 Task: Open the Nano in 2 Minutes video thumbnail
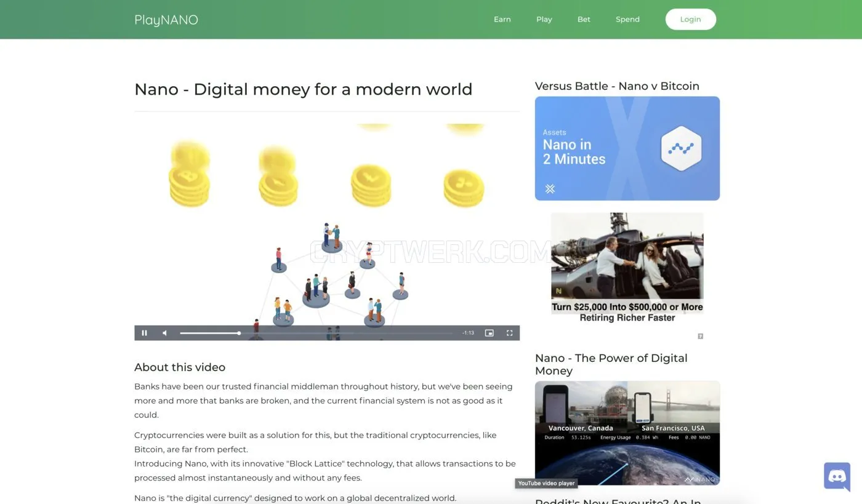(627, 148)
